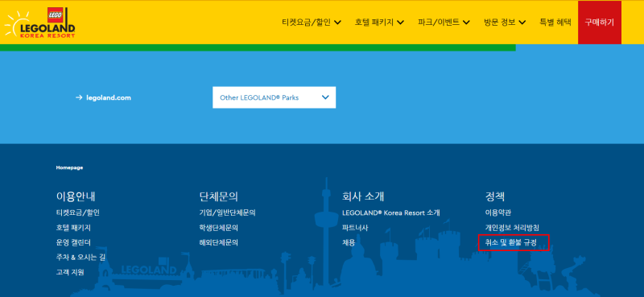Open footer link 채용
Image resolution: width=644 pixels, height=297 pixels.
coord(349,242)
